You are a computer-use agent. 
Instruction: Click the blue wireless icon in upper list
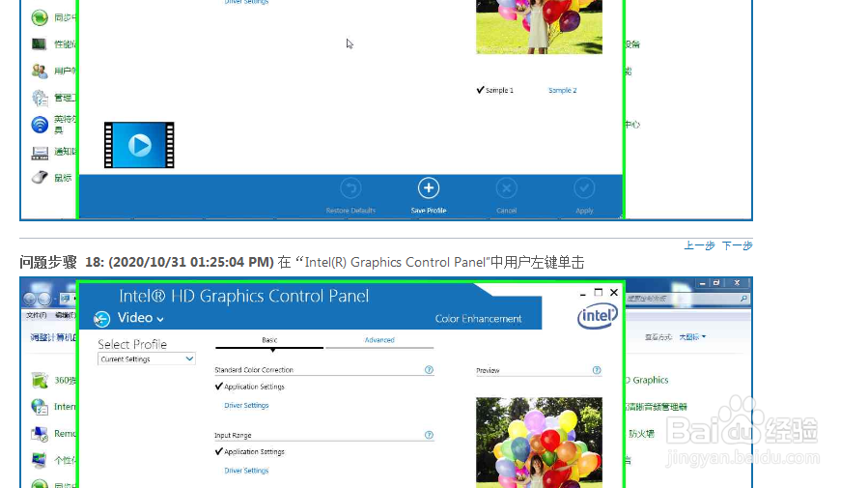40,125
